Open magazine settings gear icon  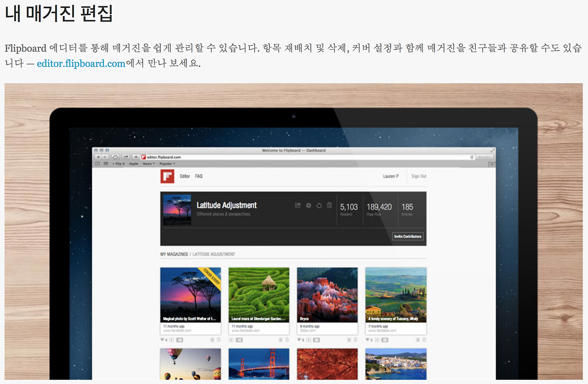(x=309, y=206)
